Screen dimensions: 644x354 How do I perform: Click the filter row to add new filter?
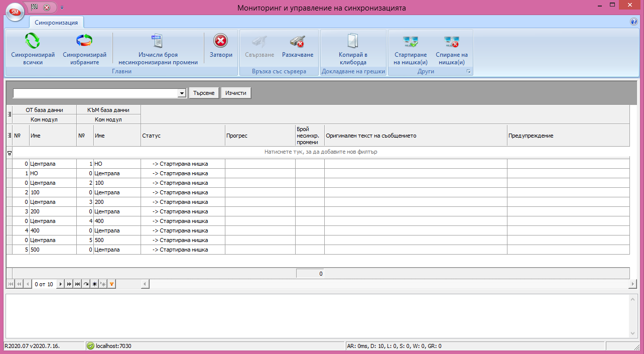click(321, 152)
